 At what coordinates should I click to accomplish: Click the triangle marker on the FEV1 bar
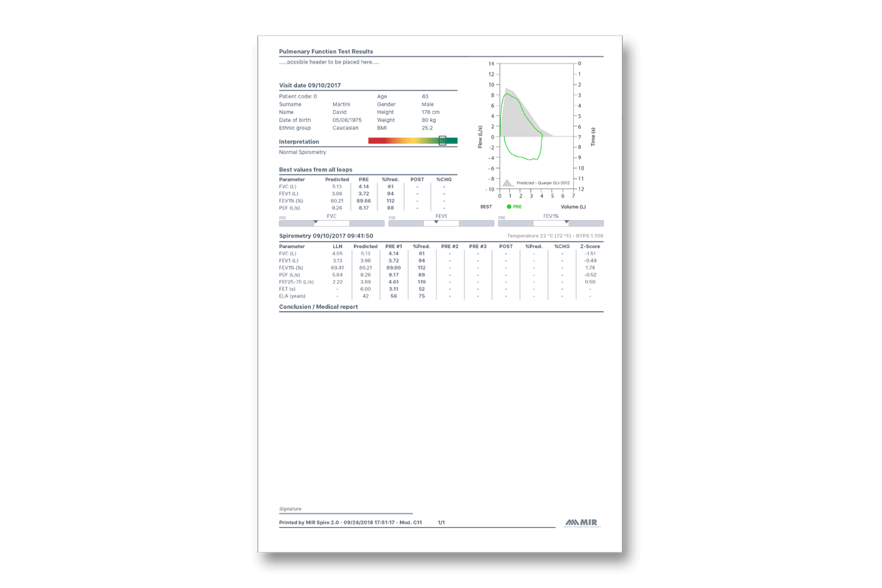[x=436, y=222]
